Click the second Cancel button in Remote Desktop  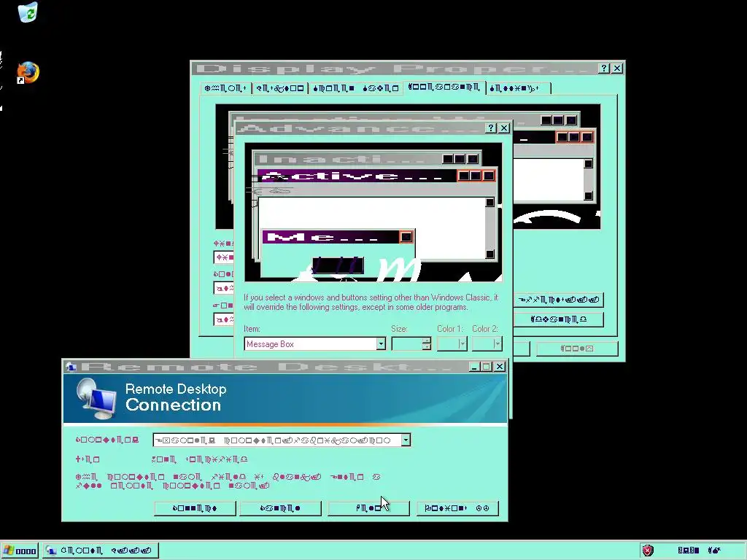pyautogui.click(x=280, y=508)
